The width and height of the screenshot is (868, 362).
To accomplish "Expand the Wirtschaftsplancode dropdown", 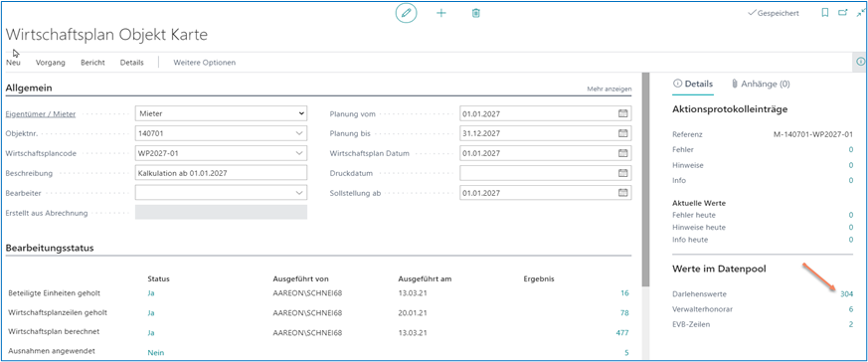I will 299,153.
